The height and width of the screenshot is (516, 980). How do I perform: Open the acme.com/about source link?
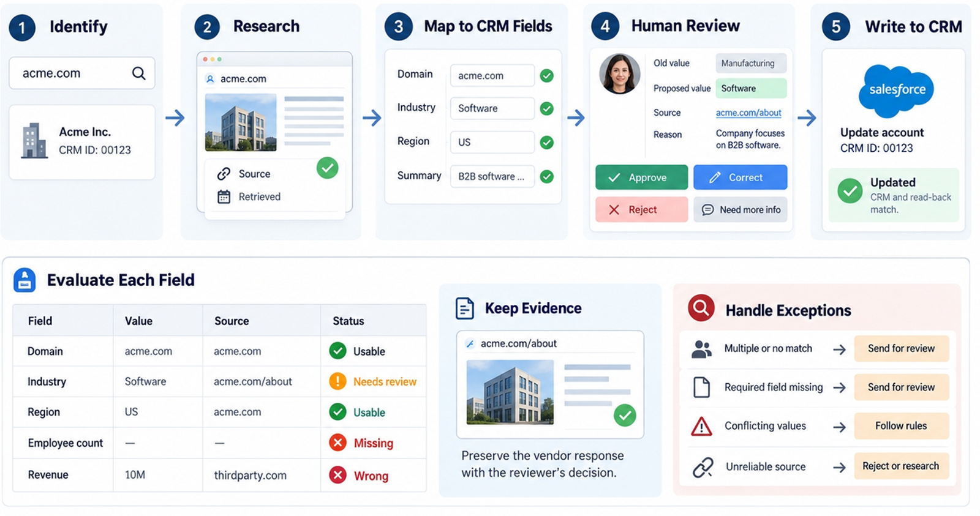coord(748,113)
